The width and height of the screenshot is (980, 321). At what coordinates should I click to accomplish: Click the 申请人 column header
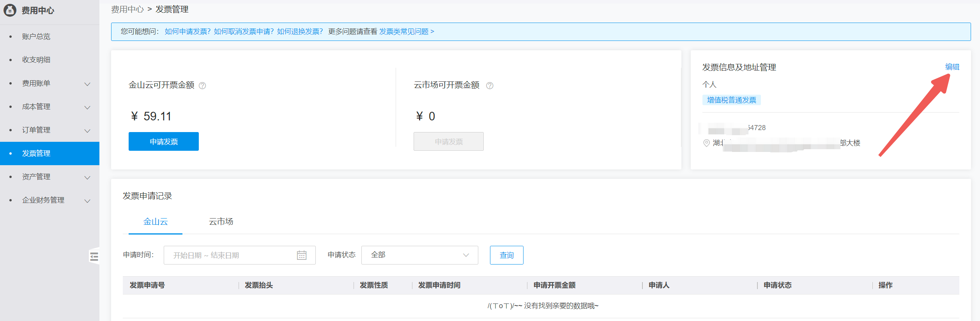(659, 286)
